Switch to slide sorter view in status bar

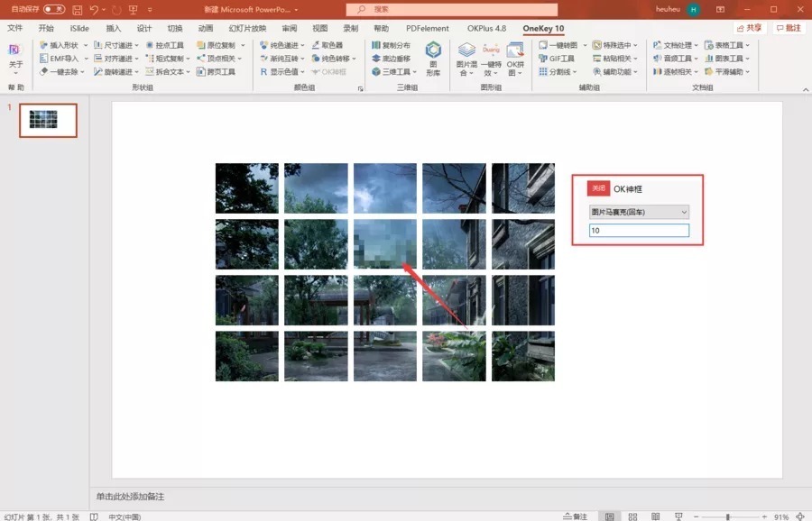[634, 516]
